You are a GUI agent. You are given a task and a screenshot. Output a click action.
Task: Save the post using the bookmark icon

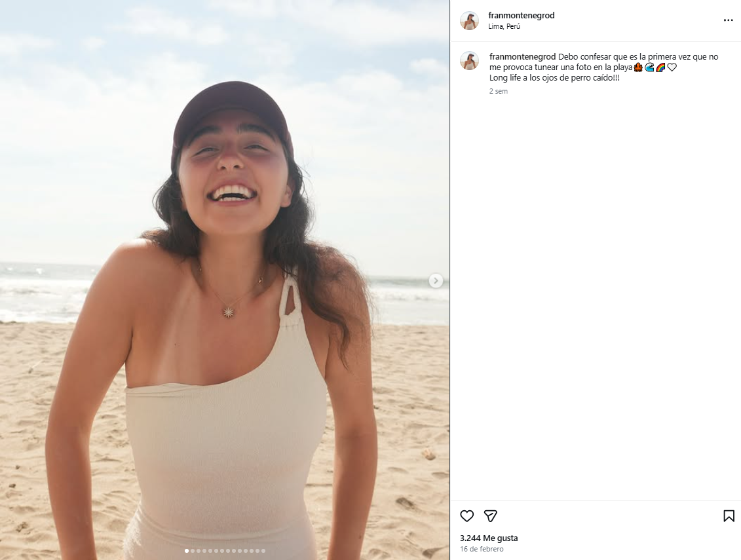[x=729, y=516]
